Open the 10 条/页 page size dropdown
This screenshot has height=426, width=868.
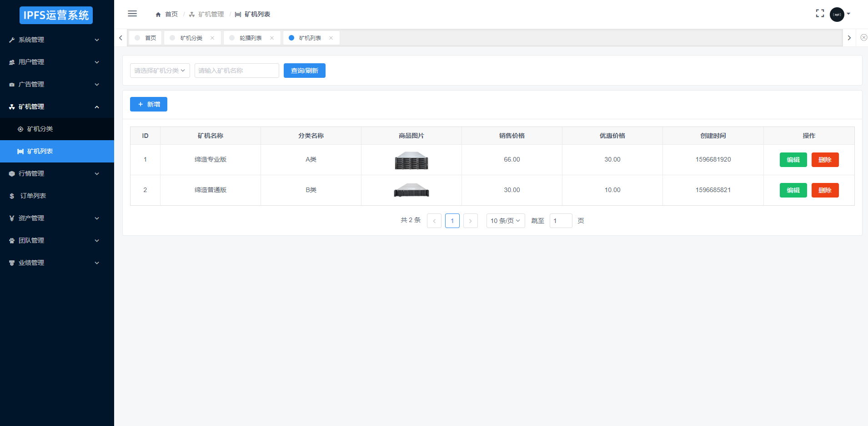click(505, 221)
